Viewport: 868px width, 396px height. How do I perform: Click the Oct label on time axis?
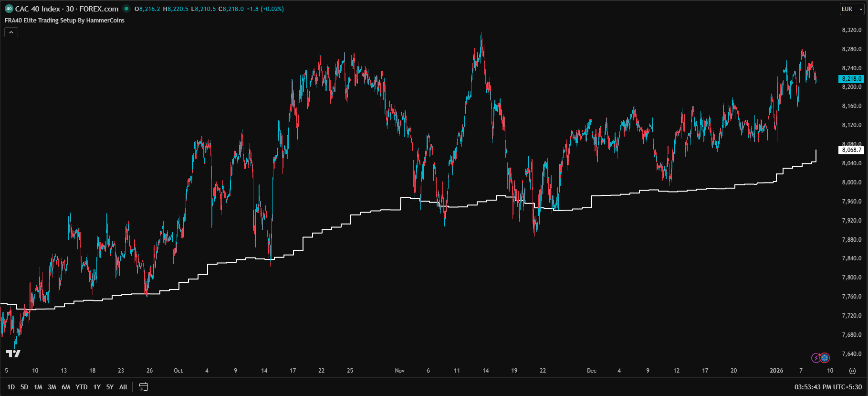178,371
